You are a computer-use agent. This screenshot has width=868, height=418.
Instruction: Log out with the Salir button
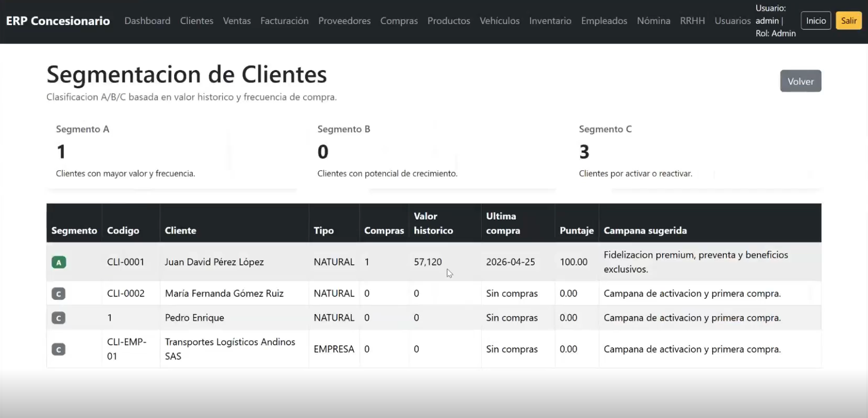[849, 21]
